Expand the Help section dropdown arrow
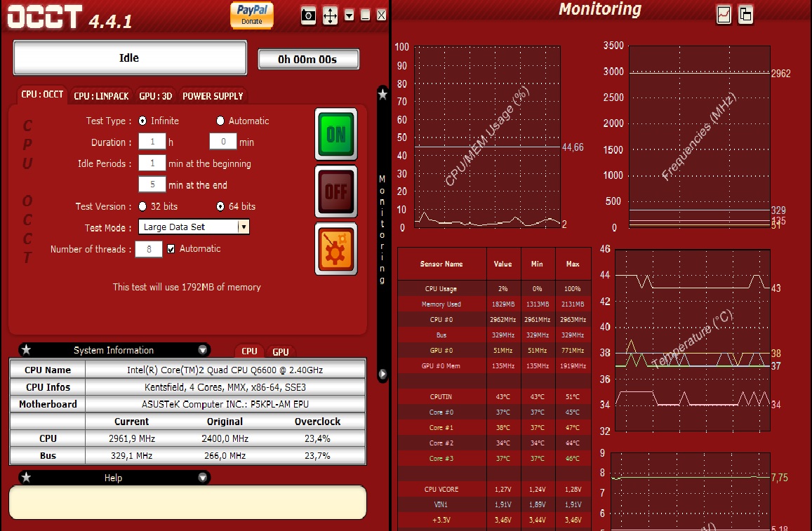The height and width of the screenshot is (531, 812). coord(203,477)
